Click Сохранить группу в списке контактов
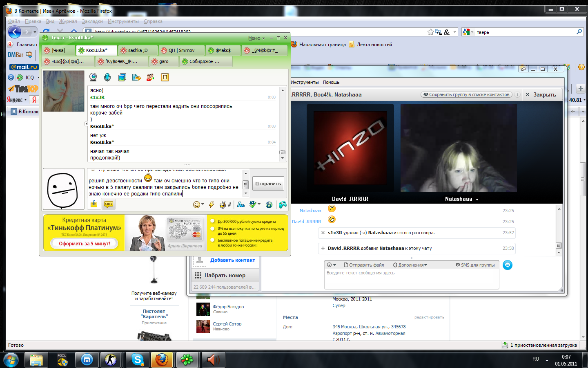The image size is (588, 368). (x=467, y=94)
